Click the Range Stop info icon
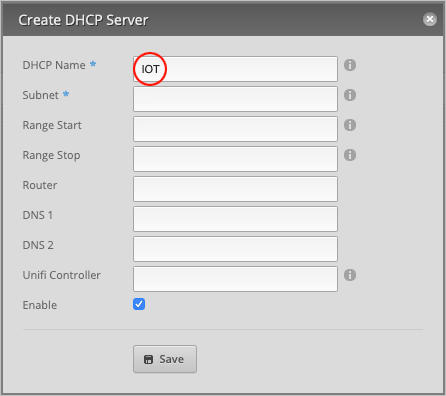The image size is (446, 396). [350, 155]
